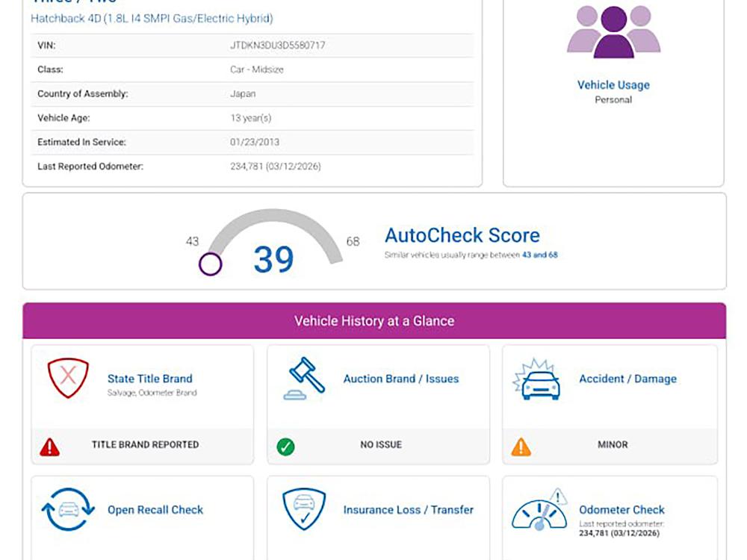The image size is (747, 560).
Task: Open the Auction Brand / Issues link
Action: pyautogui.click(x=400, y=379)
